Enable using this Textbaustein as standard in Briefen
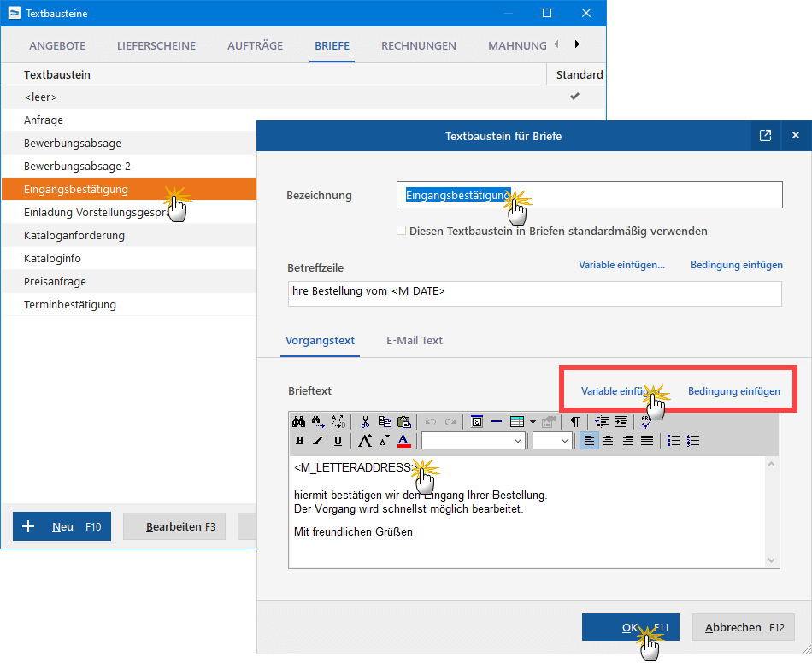The image size is (812, 663). 402,231
